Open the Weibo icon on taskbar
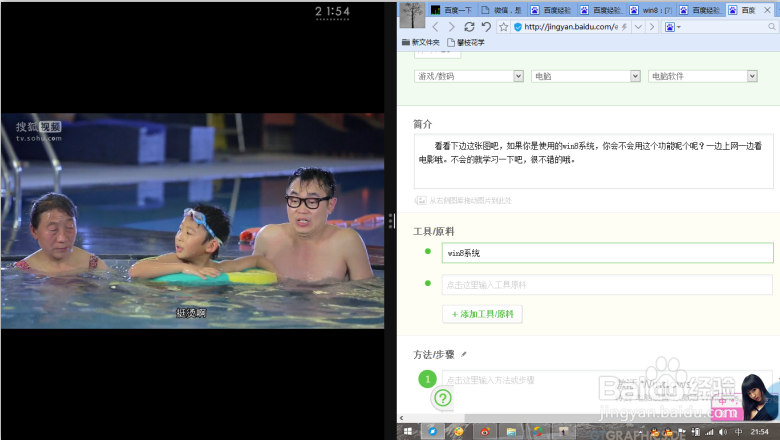 485,432
